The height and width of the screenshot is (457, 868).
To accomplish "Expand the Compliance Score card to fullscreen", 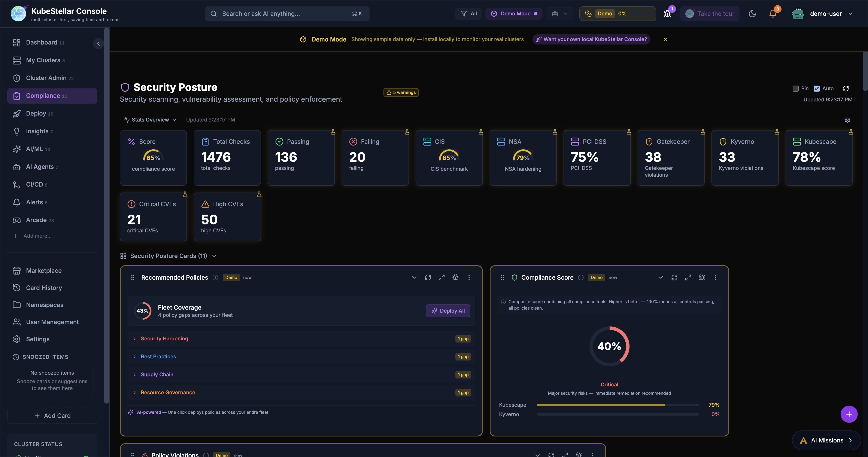I will click(x=688, y=277).
